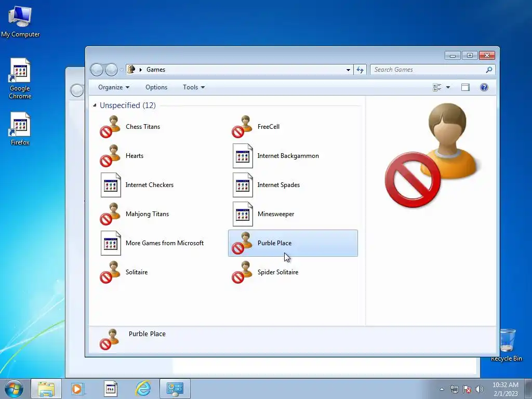Select the Solitaire game icon
The image size is (532, 399).
(x=110, y=272)
